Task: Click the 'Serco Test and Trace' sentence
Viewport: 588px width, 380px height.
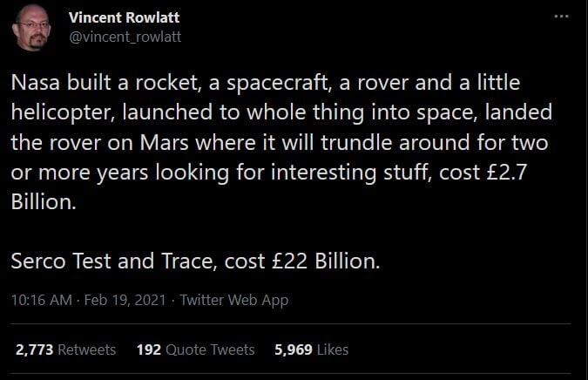Action: (x=196, y=261)
